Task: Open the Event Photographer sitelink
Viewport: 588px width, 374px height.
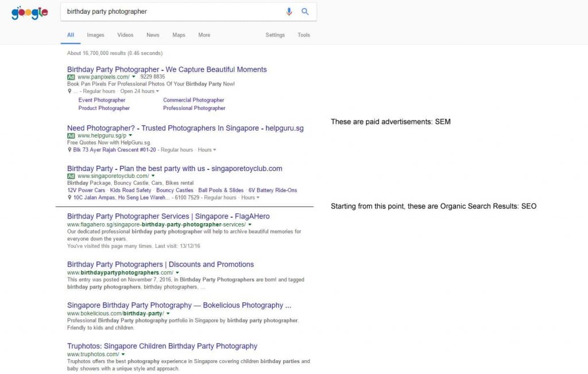Action: pos(102,100)
